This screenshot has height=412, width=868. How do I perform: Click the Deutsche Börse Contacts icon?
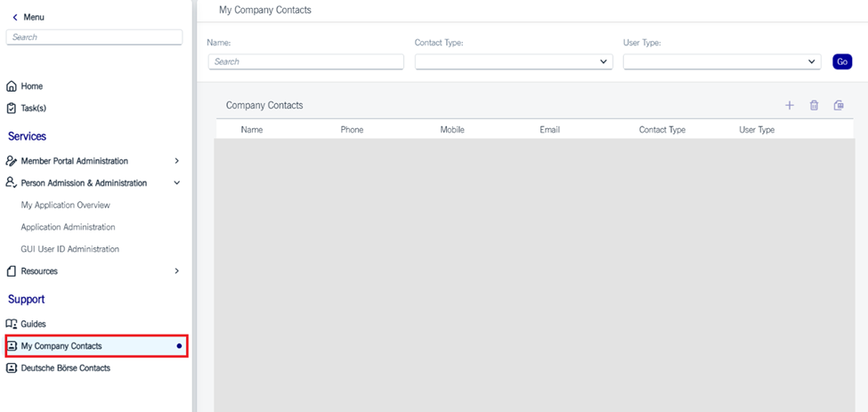[x=12, y=368]
